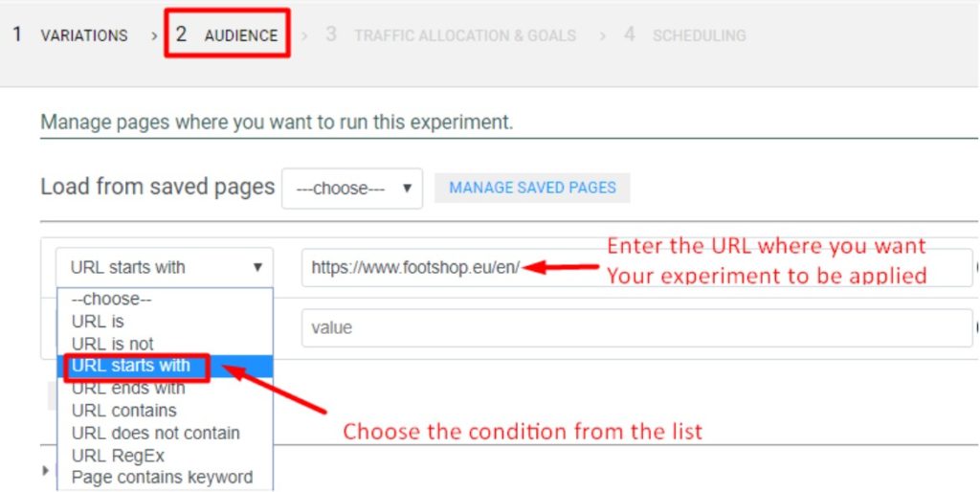This screenshot has width=980, height=492.
Task: Choose URL is from the list
Action: [x=98, y=322]
